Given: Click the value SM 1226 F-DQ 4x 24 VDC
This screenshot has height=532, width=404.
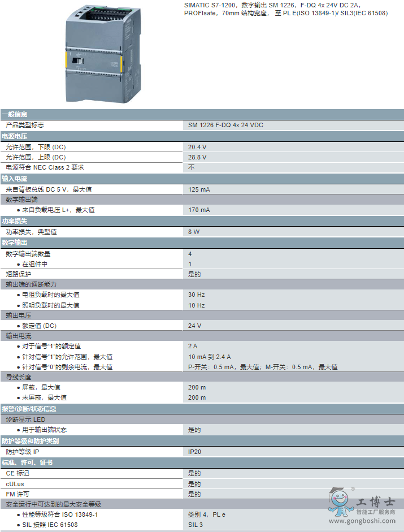Looking at the screenshot, I should [225, 125].
